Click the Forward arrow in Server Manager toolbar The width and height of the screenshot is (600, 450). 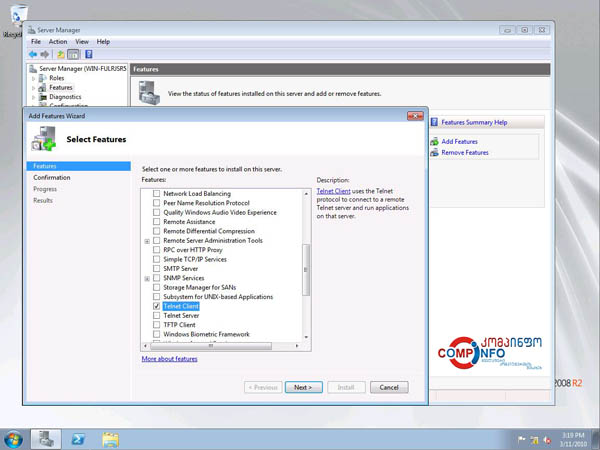point(45,54)
